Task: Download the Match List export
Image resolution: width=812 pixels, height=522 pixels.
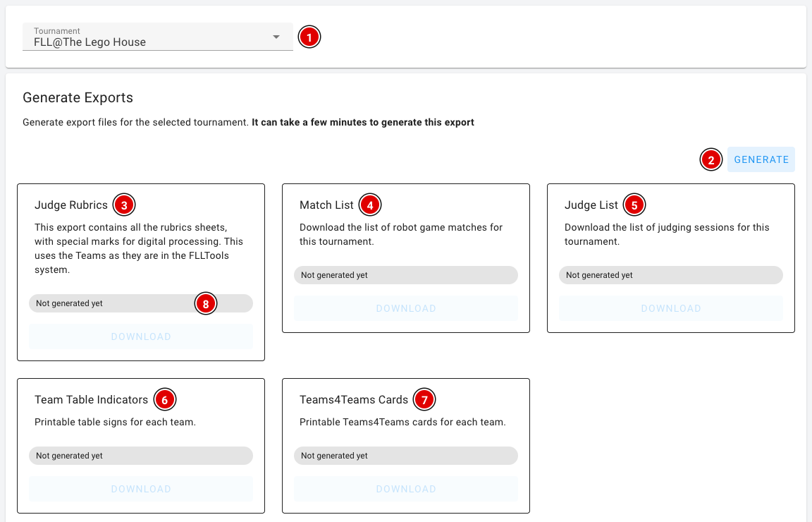Action: [406, 308]
